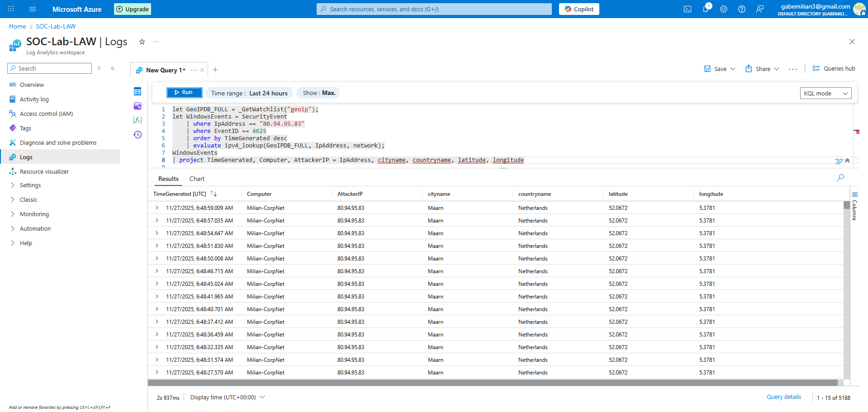
Task: Open Query details link
Action: click(x=784, y=397)
